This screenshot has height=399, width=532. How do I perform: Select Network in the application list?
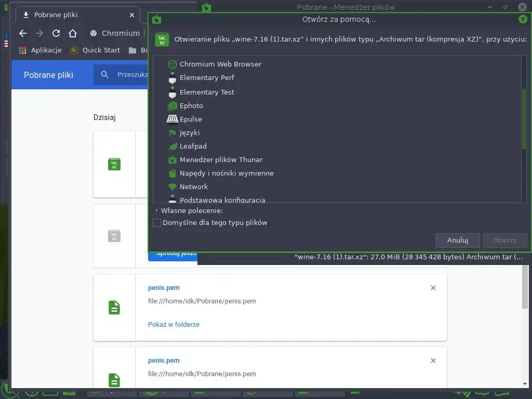(194, 187)
